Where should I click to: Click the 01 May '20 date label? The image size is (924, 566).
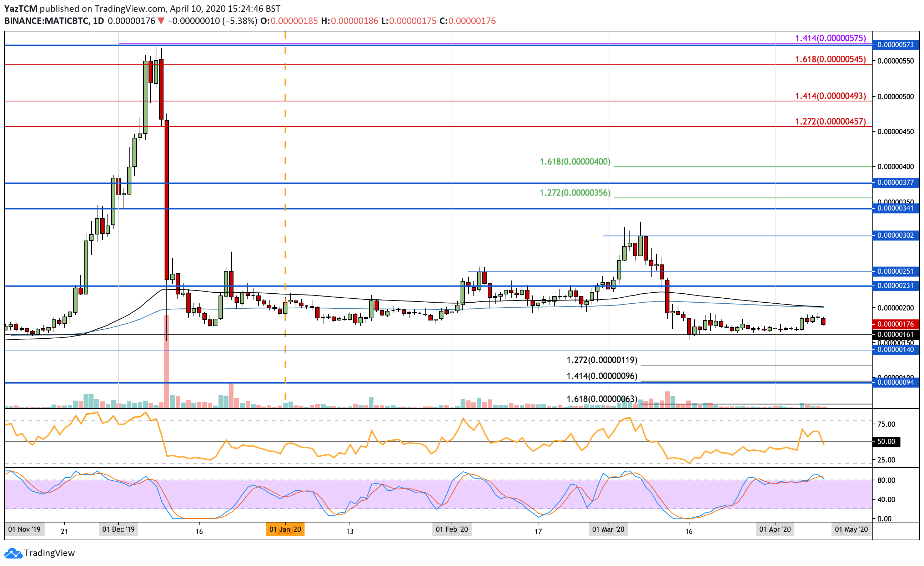point(851,530)
